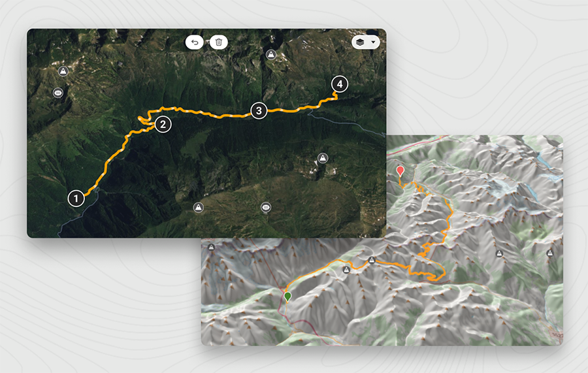Select waypoint 2 on the route
This screenshot has height=373, width=588.
pos(163,125)
